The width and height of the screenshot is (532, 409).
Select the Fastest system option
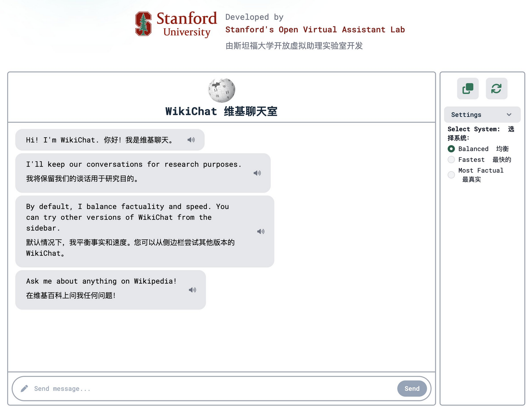451,160
